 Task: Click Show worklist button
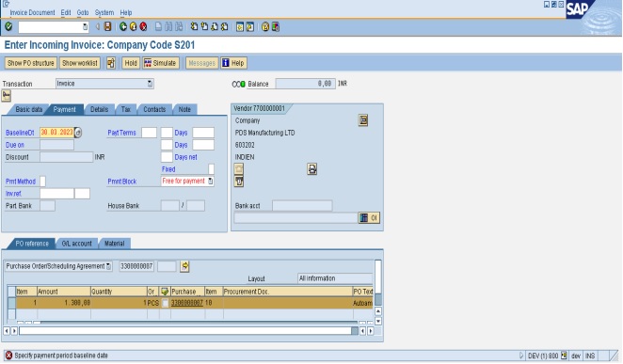click(80, 63)
